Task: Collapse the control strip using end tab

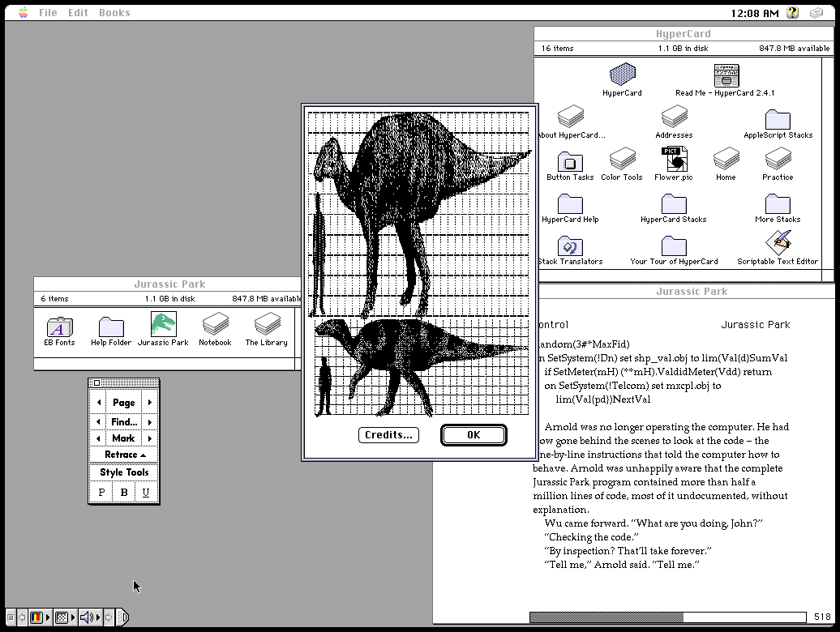Action: tap(123, 617)
